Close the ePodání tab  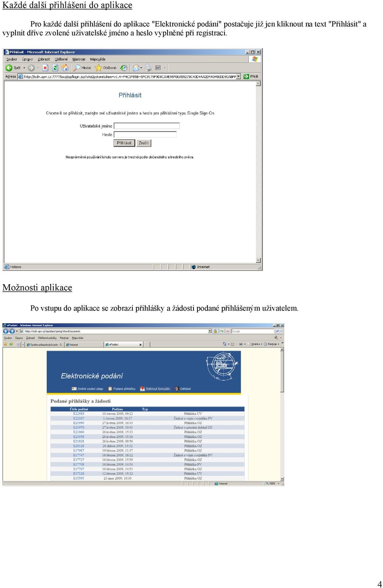coord(140,344)
